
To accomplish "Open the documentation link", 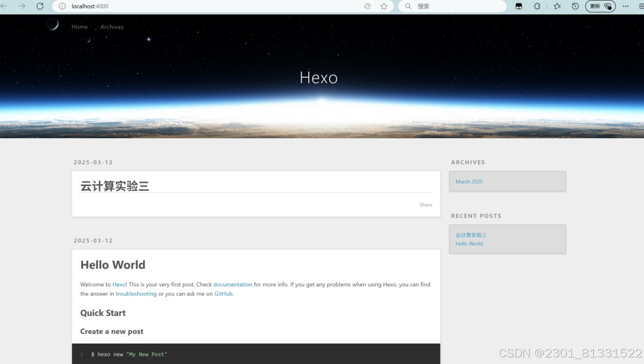I will pyautogui.click(x=233, y=284).
